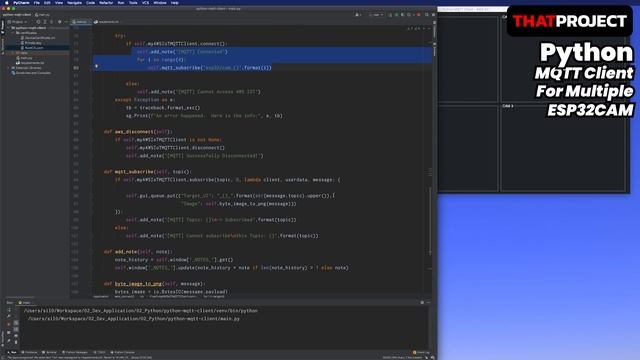
Task: Open the run configuration dropdown
Action: point(376,15)
